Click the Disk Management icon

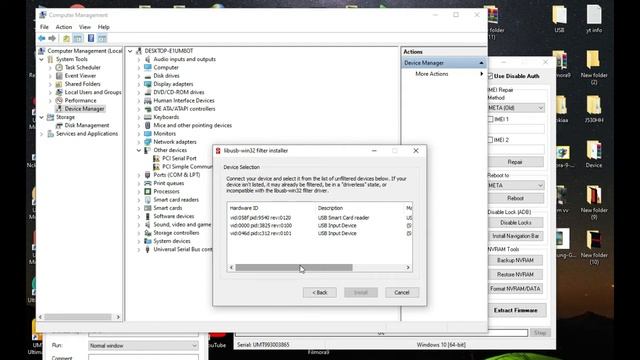click(x=59, y=125)
